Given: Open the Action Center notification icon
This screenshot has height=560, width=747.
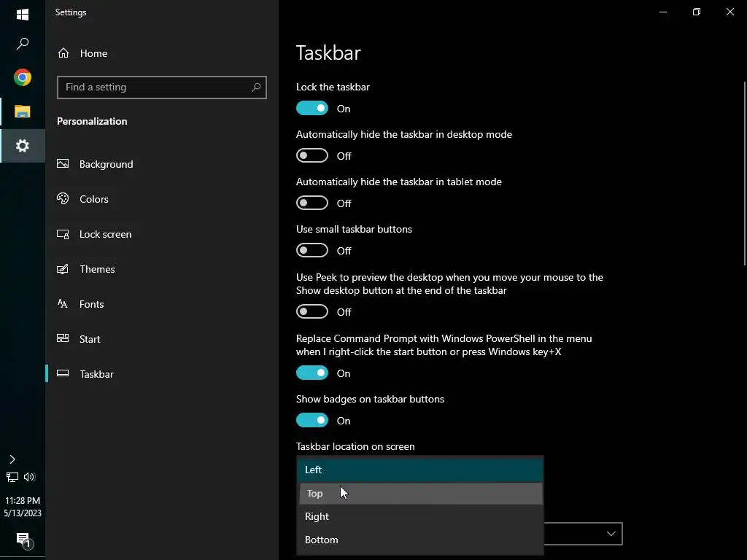Looking at the screenshot, I should [23, 540].
